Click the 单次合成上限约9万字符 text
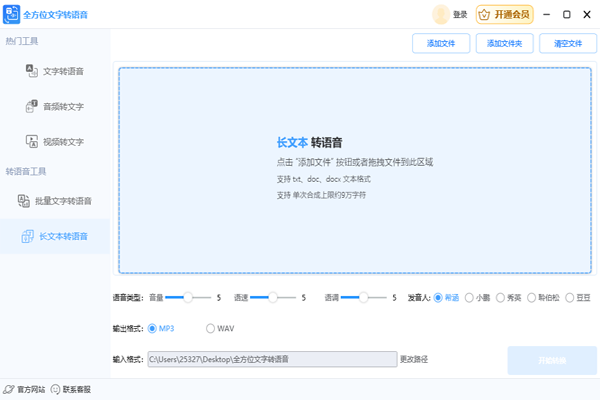The image size is (600, 400). click(x=329, y=195)
